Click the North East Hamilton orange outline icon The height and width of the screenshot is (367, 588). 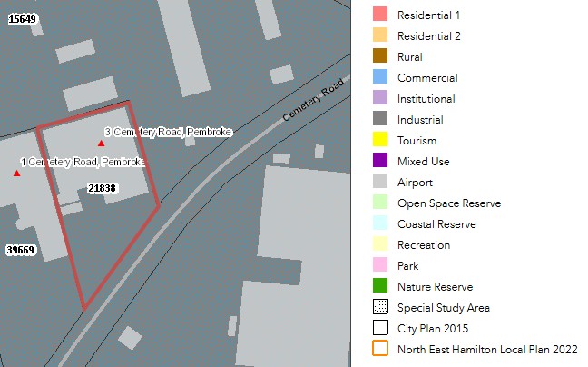[x=380, y=349]
